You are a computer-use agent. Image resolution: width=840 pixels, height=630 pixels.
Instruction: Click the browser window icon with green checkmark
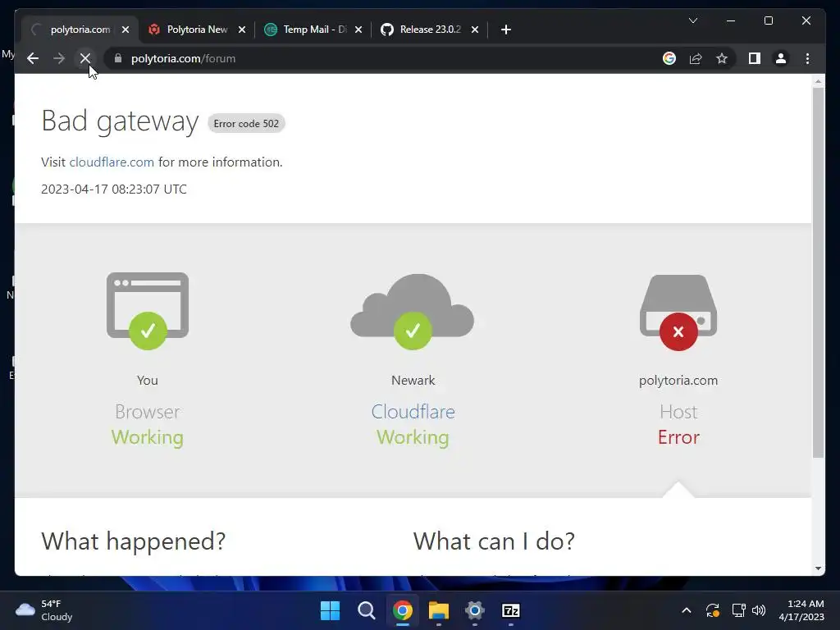point(148,311)
